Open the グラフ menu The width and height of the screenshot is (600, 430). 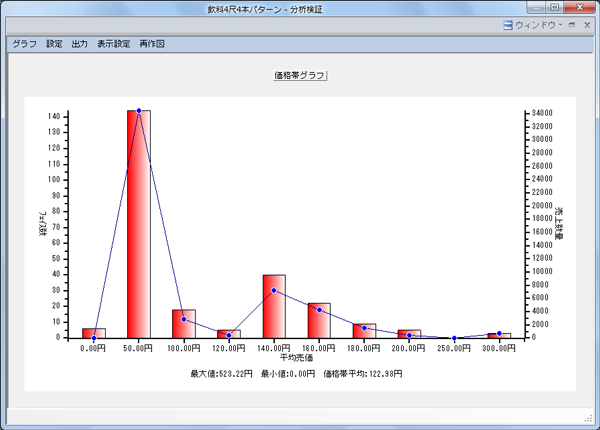(24, 44)
